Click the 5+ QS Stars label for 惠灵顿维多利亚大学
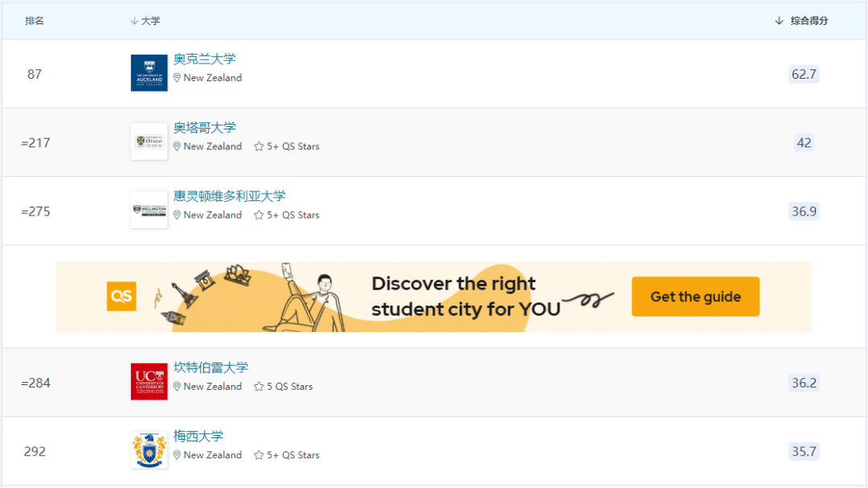The width and height of the screenshot is (868, 488). click(x=293, y=215)
